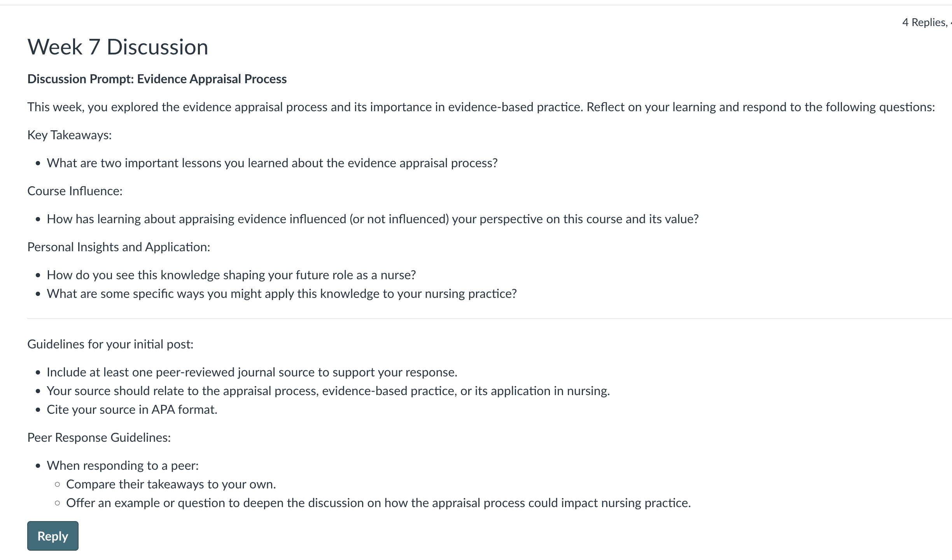Click the Week 7 Discussion title
The width and height of the screenshot is (952, 560).
click(x=118, y=47)
